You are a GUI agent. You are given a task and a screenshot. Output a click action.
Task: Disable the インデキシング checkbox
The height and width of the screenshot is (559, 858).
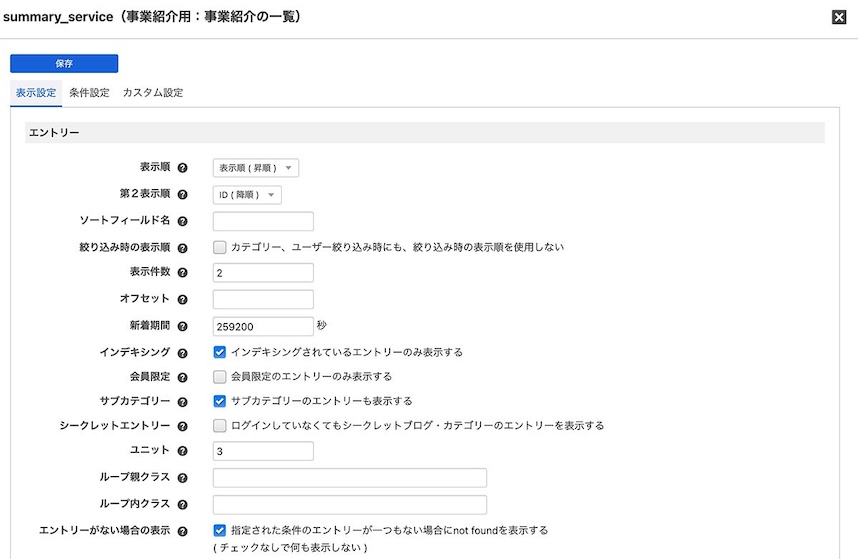(x=220, y=352)
